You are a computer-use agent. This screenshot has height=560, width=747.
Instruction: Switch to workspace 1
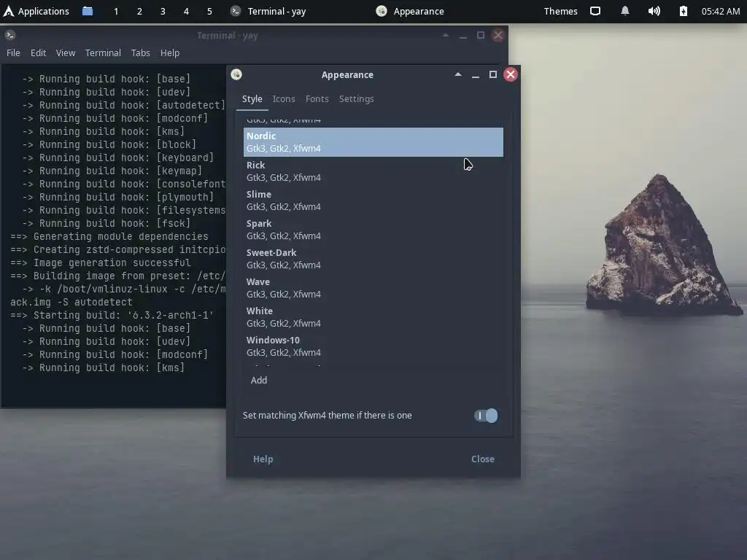pos(116,11)
